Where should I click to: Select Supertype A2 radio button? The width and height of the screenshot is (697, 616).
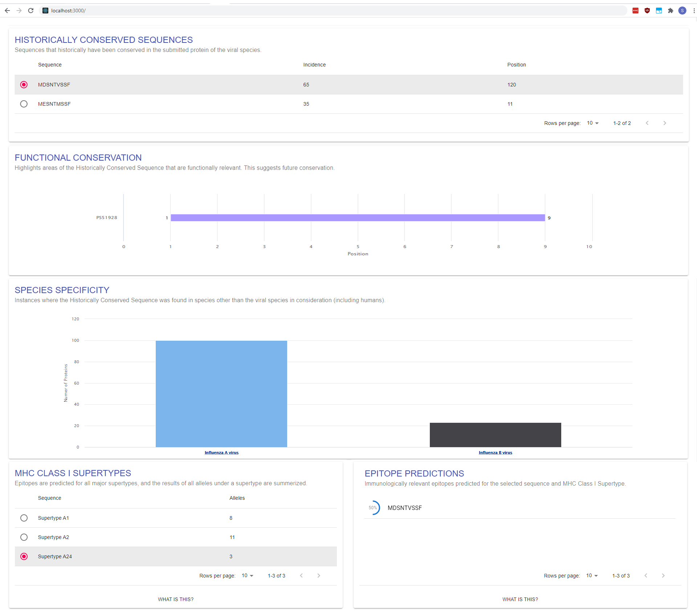[x=24, y=537]
